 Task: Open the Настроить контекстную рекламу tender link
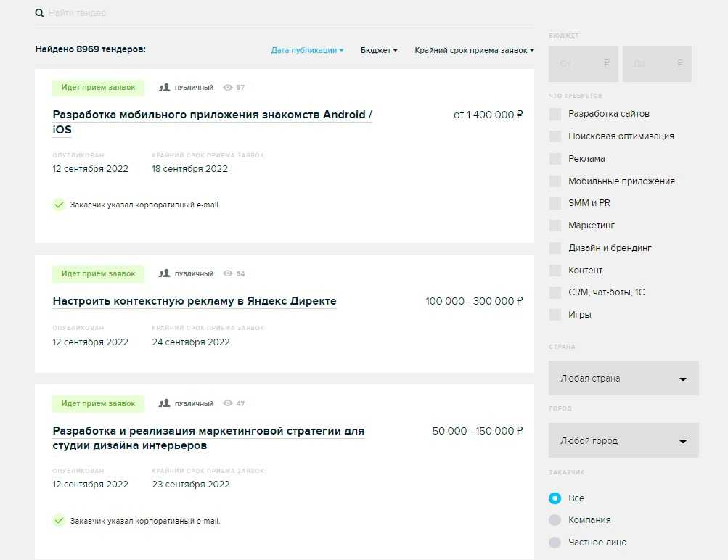(x=195, y=301)
